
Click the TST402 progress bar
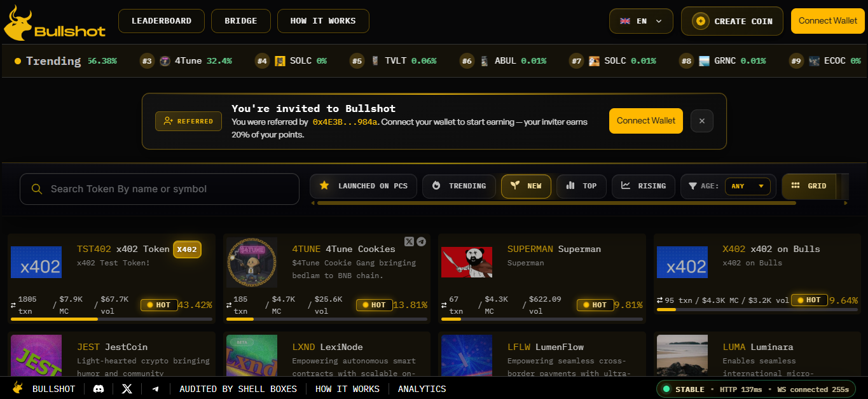click(111, 319)
